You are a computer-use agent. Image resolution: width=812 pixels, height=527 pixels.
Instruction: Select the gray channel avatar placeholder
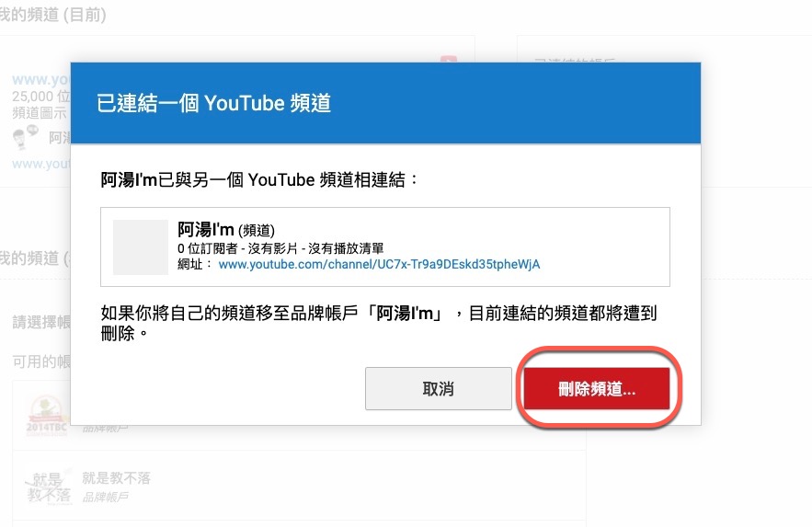(141, 246)
